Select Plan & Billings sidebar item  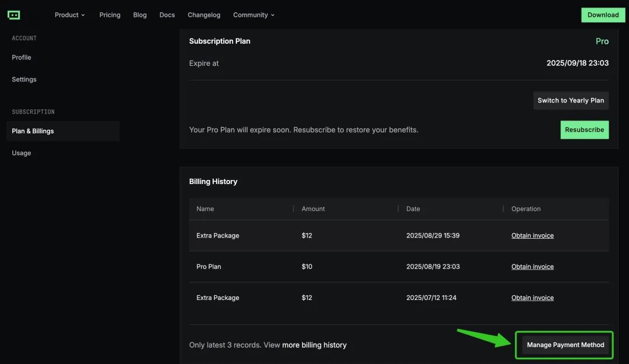(x=33, y=131)
